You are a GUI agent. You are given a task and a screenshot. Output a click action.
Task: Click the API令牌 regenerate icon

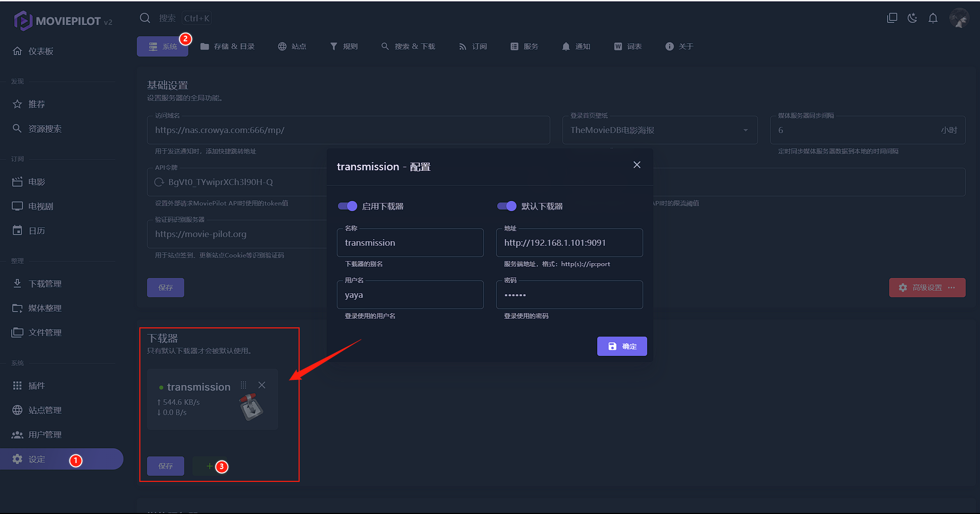(159, 182)
